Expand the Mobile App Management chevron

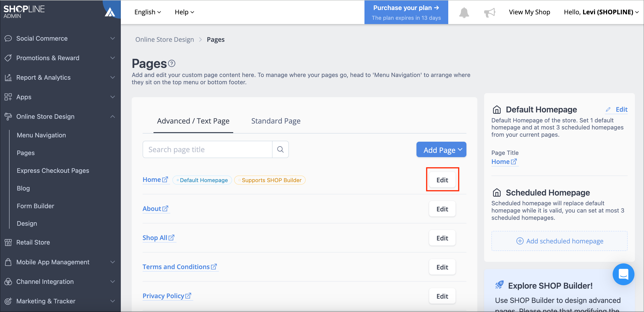[113, 262]
